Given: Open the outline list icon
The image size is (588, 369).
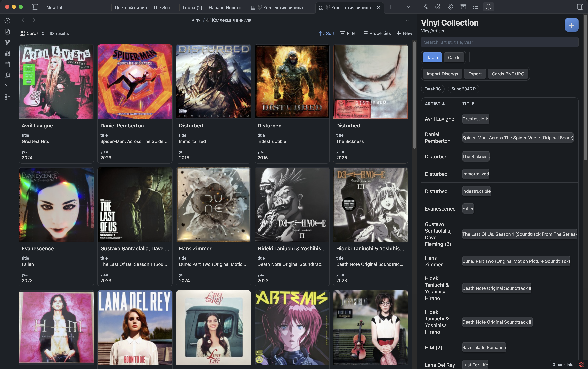Looking at the screenshot, I should 476,7.
